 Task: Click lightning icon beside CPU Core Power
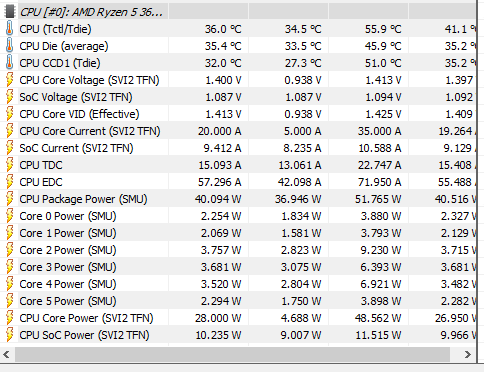click(10, 318)
